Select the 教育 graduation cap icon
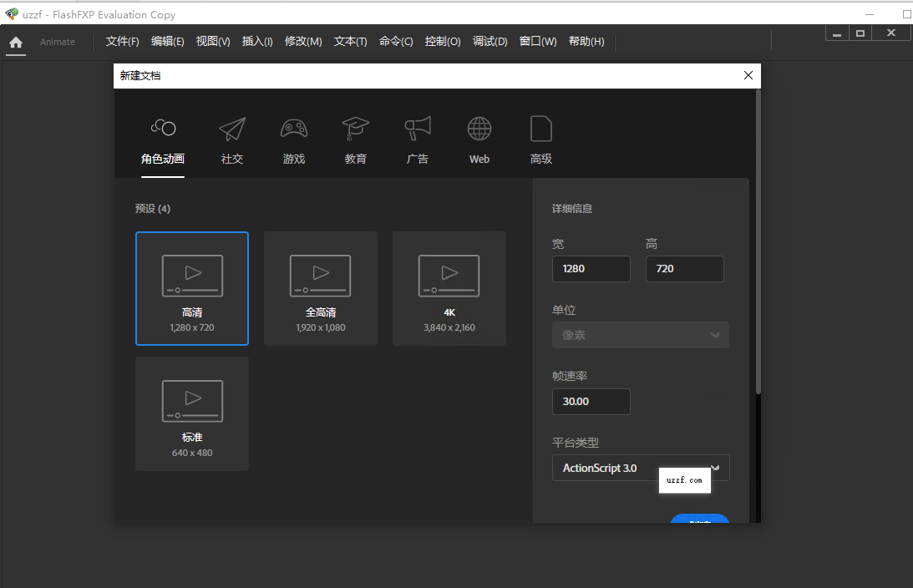 355,129
